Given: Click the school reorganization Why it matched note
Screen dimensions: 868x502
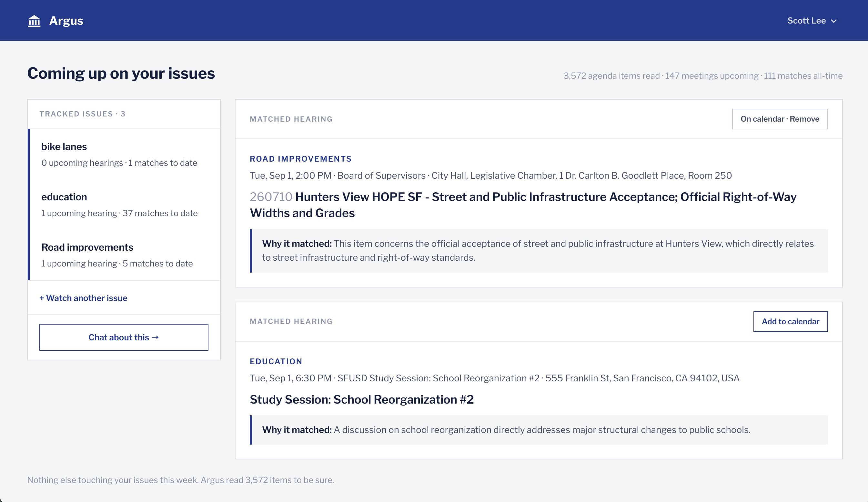Looking at the screenshot, I should [x=539, y=430].
